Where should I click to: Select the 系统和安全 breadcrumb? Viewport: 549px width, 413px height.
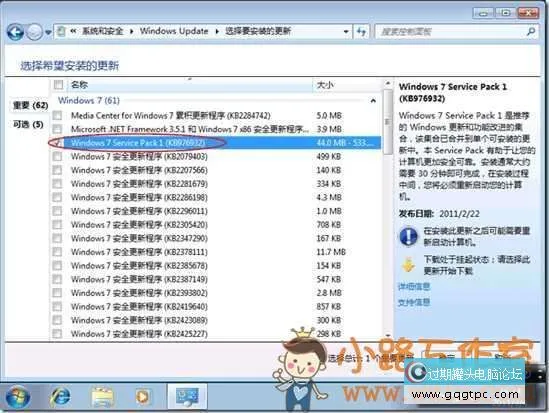(102, 31)
